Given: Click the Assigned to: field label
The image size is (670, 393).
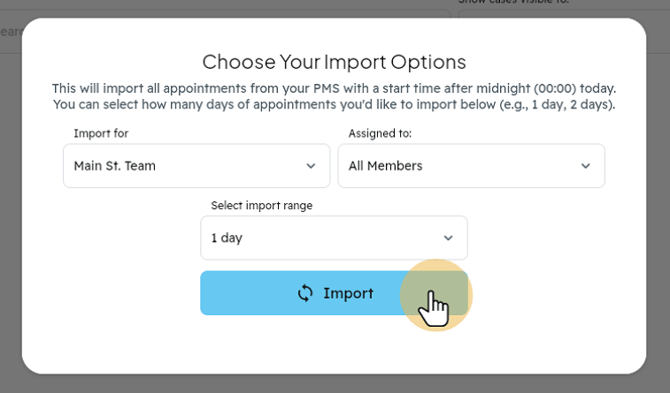Looking at the screenshot, I should 380,133.
